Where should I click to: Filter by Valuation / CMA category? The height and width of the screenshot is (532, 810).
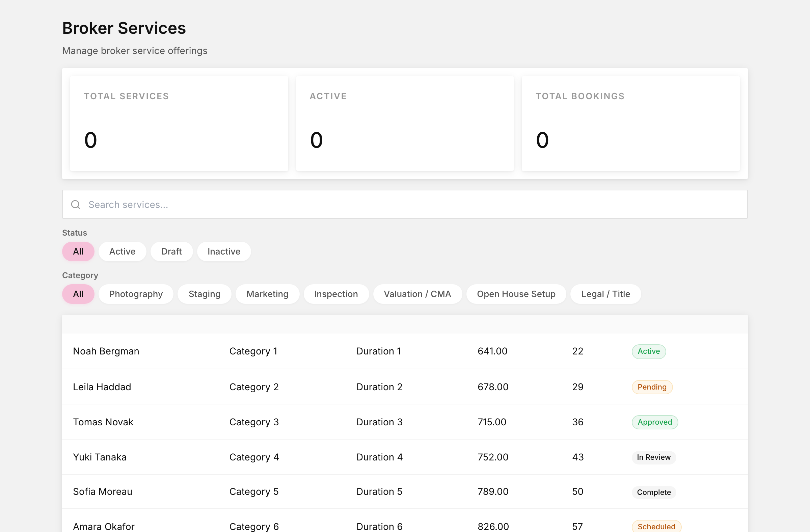tap(417, 294)
